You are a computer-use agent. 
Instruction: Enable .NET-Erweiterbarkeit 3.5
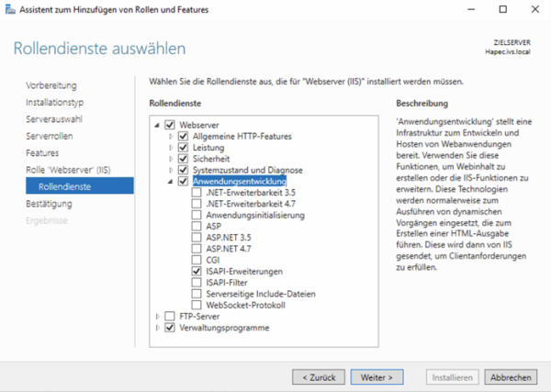pos(197,192)
